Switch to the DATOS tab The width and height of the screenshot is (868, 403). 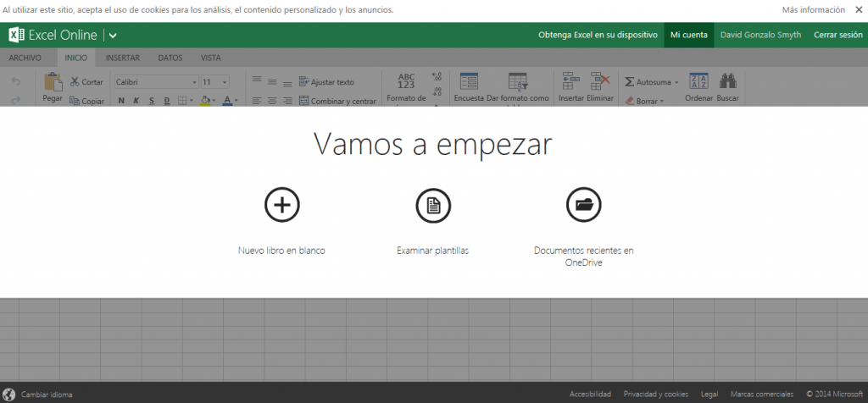point(170,58)
